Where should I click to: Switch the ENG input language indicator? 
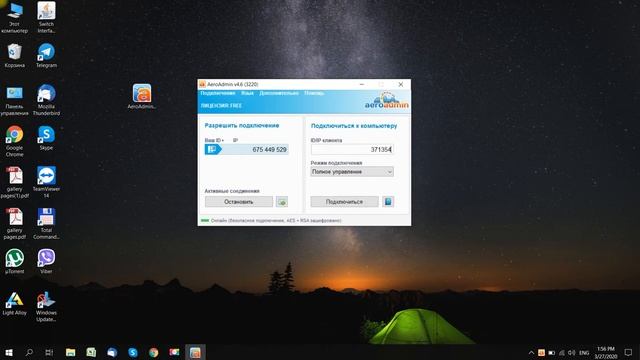(x=584, y=353)
